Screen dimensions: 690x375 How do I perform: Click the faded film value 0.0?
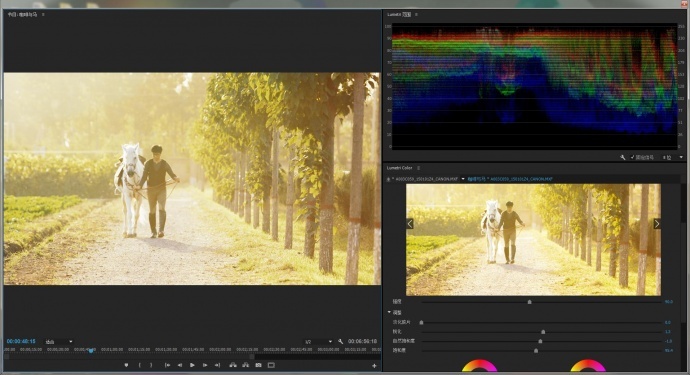[668, 323]
